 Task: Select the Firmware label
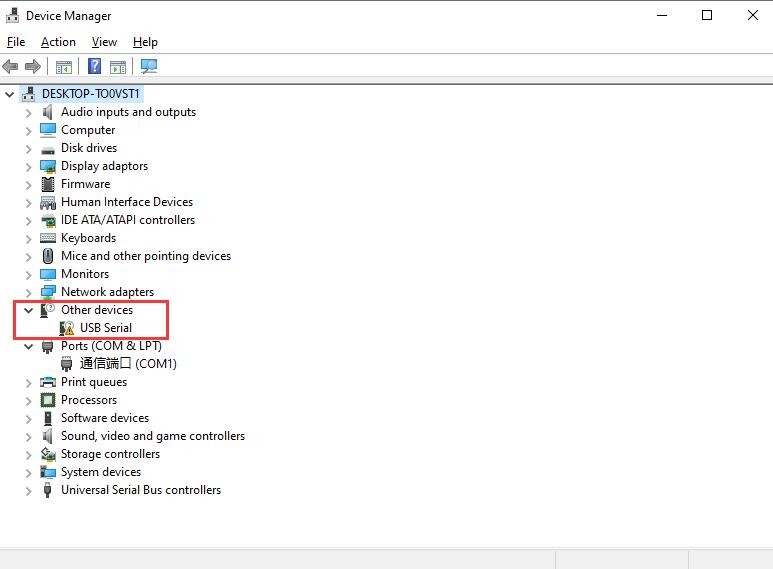(x=85, y=184)
